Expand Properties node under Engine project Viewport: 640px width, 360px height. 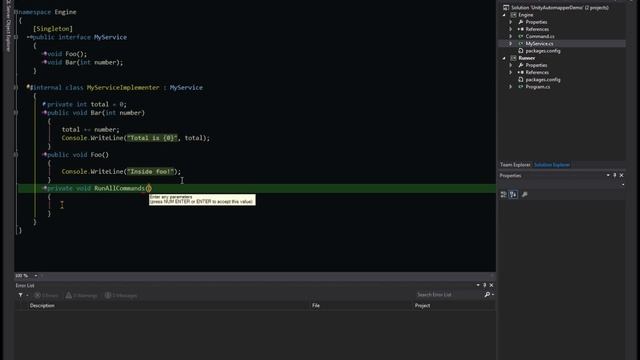click(511, 22)
